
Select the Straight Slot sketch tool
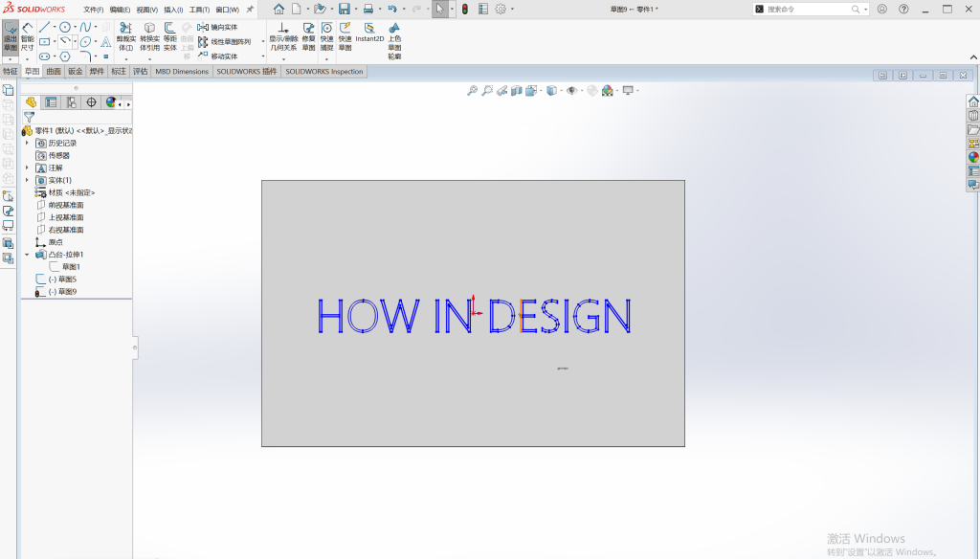coord(44,56)
